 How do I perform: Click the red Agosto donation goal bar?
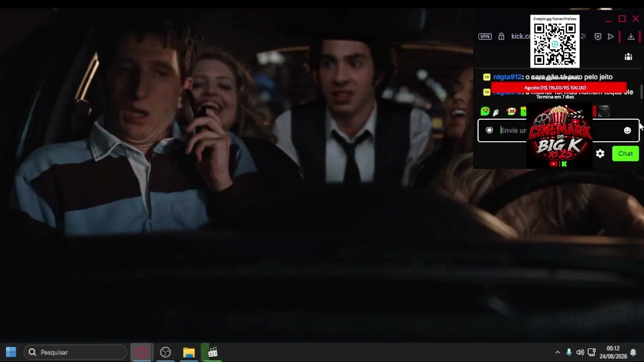tap(558, 87)
